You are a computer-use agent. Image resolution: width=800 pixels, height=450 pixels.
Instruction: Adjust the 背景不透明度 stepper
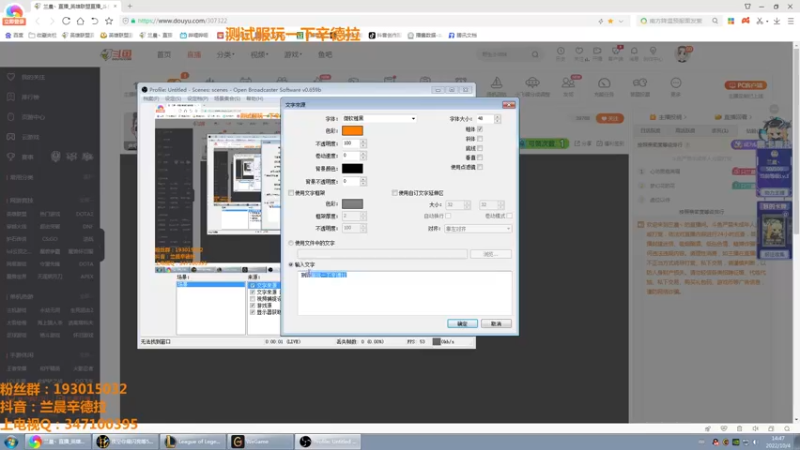(x=363, y=181)
